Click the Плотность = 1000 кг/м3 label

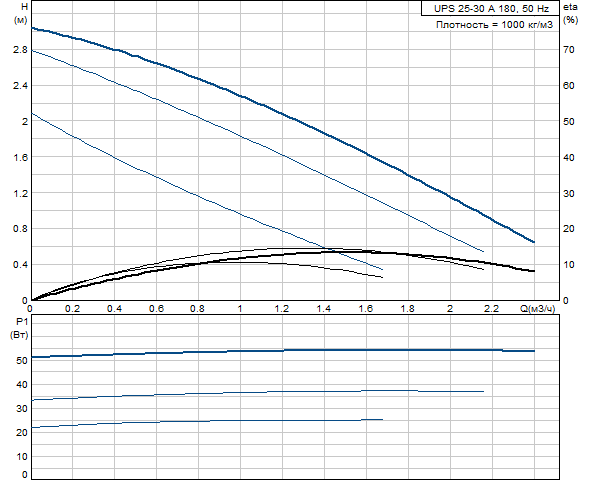click(494, 25)
